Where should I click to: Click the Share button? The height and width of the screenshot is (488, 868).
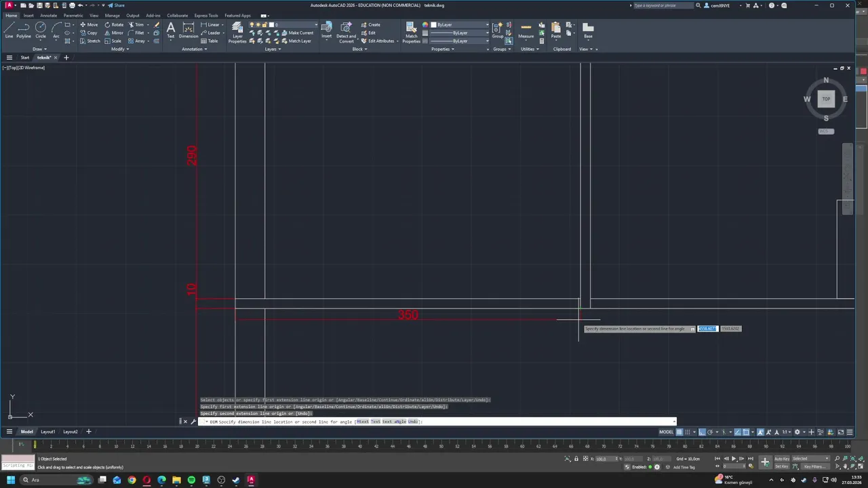pos(117,5)
